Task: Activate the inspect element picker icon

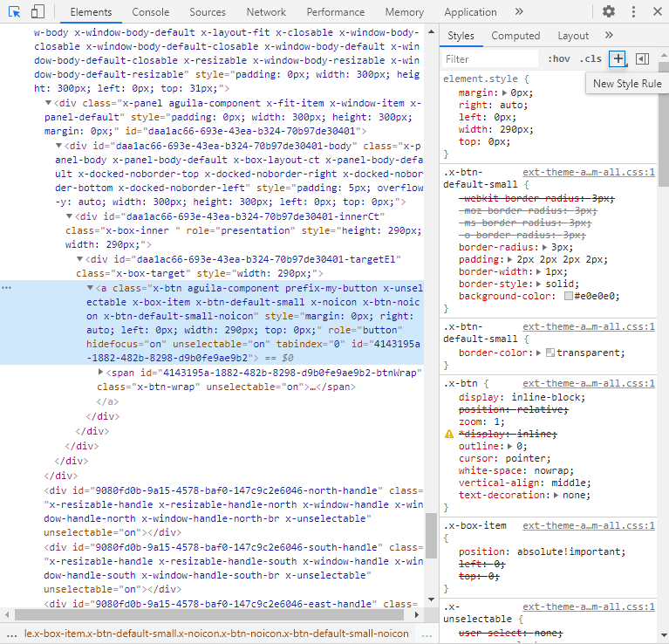Action: [x=15, y=12]
